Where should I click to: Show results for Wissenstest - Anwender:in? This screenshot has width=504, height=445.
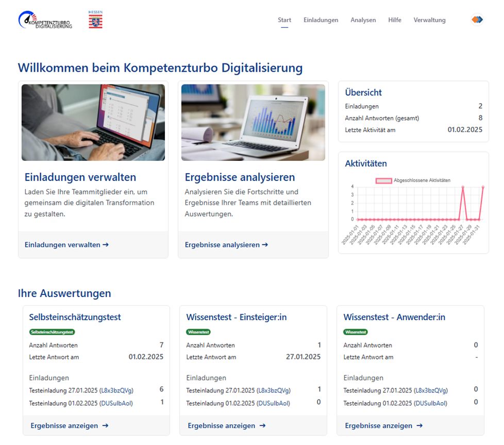click(384, 425)
